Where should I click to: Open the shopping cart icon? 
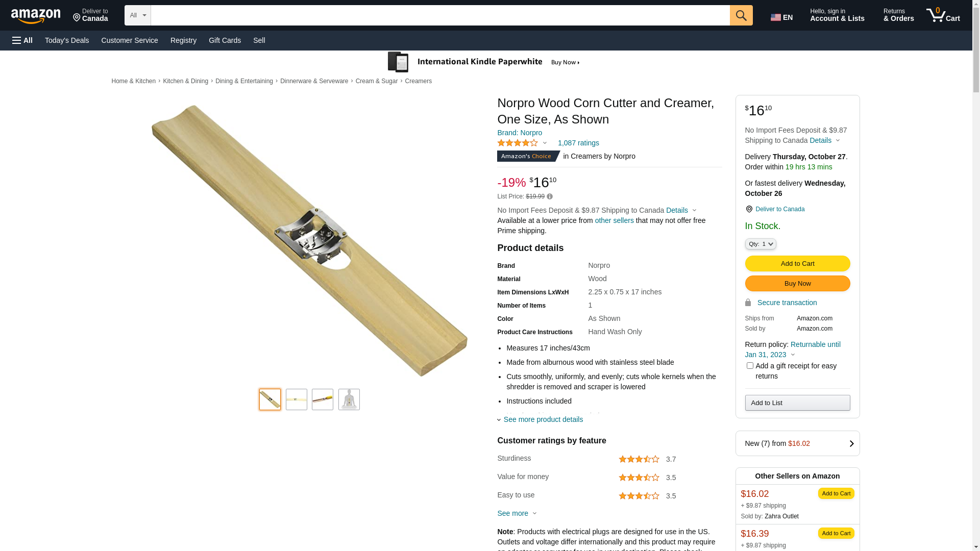943,15
